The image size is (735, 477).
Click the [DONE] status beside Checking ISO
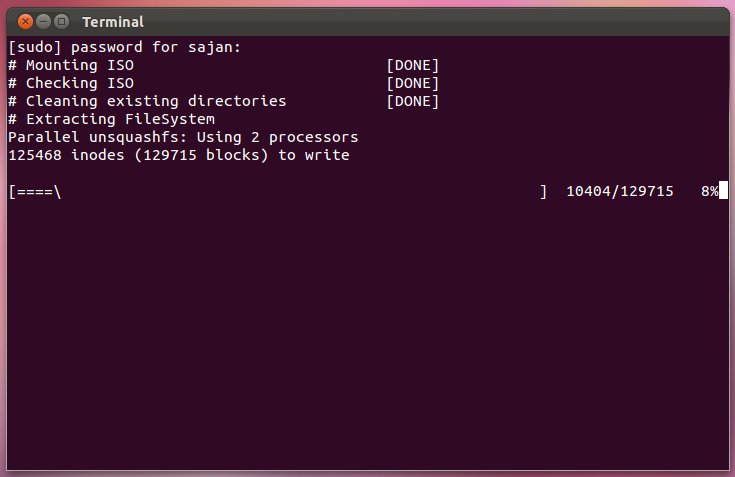[x=413, y=83]
